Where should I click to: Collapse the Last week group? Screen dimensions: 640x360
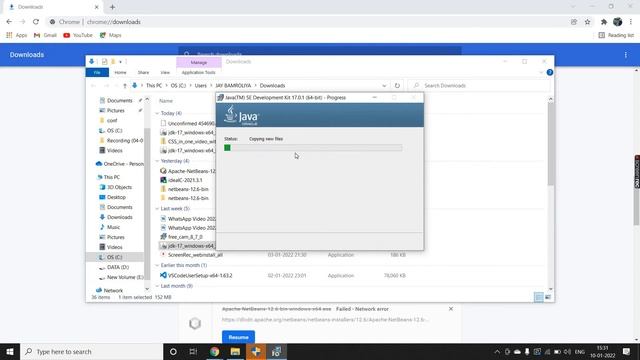[x=157, y=209]
